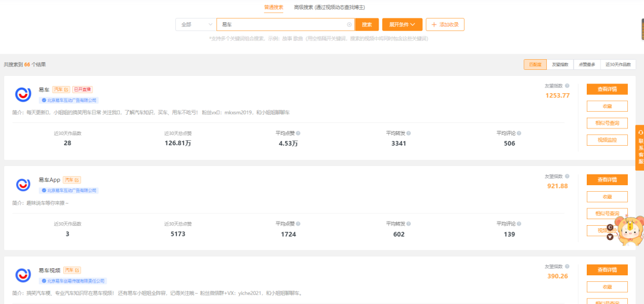This screenshot has height=304, width=644.
Task: Edit the 汽车 category tag on 易车App
Action: click(77, 180)
